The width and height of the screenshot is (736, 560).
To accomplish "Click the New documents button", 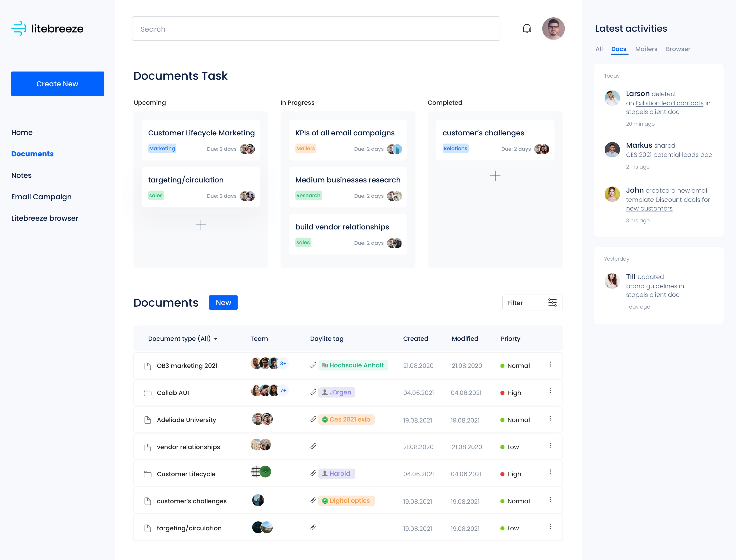I will 223,302.
